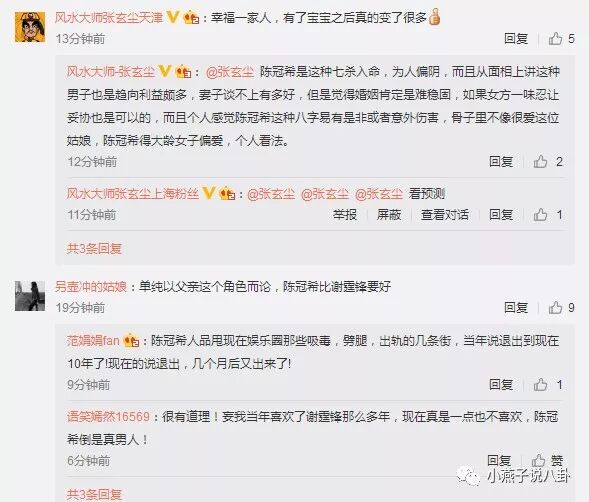The height and width of the screenshot is (502, 589).
Task: Expand the bottom 共3条回复 thread
Action: click(x=94, y=494)
